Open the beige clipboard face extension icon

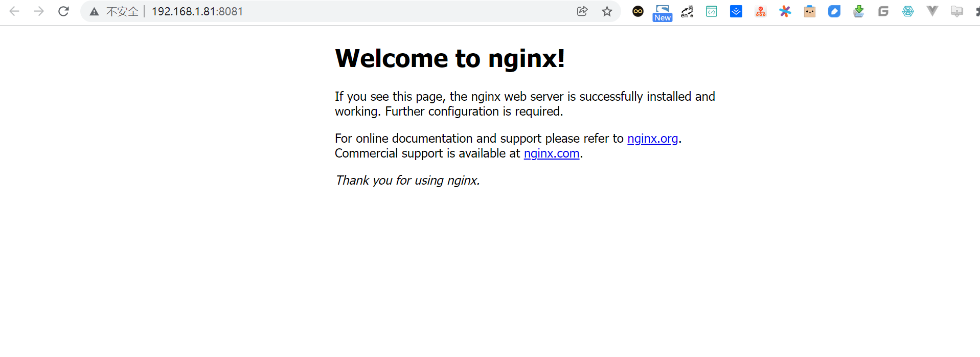tap(810, 11)
